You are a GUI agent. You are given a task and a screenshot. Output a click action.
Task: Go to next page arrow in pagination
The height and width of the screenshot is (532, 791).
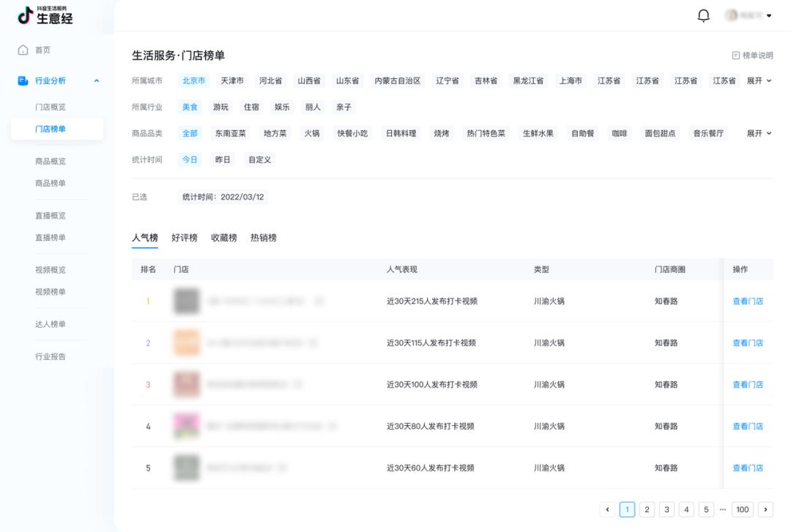click(766, 509)
